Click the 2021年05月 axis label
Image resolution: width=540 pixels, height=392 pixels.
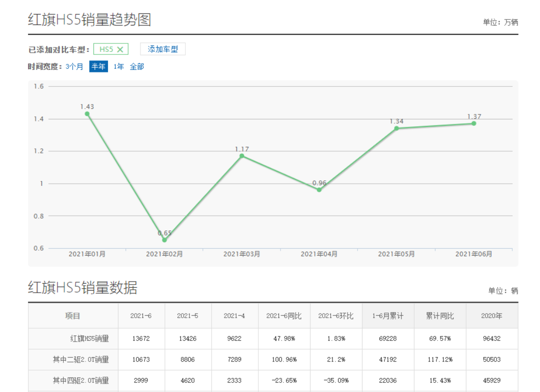[396, 254]
